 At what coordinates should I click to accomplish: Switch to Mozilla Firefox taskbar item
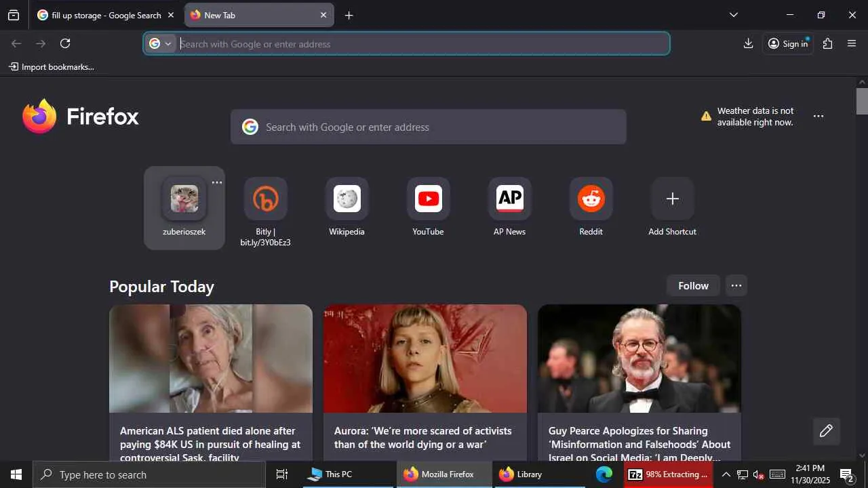(x=444, y=474)
